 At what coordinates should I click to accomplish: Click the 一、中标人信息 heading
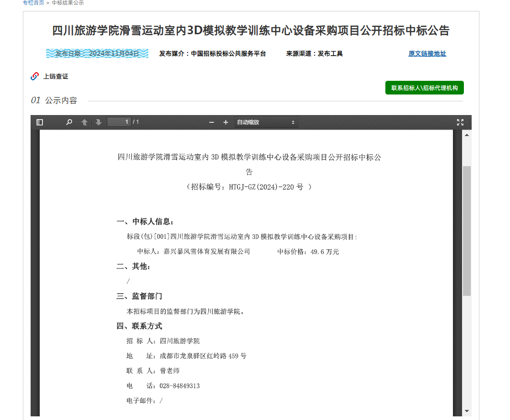click(x=145, y=221)
